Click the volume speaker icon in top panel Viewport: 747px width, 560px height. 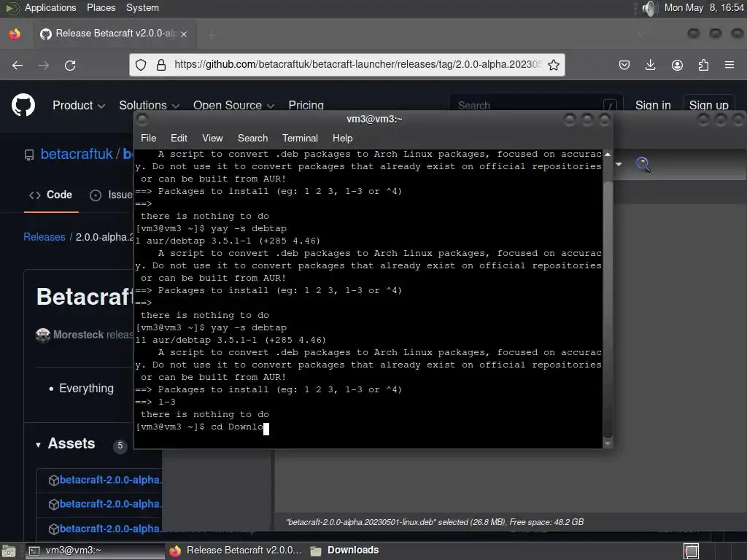pyautogui.click(x=649, y=8)
